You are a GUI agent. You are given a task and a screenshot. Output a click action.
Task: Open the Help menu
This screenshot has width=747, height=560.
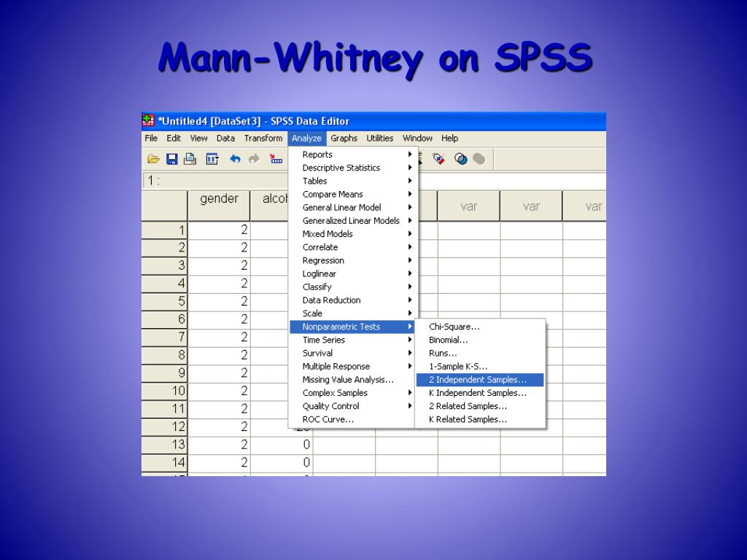pos(449,138)
